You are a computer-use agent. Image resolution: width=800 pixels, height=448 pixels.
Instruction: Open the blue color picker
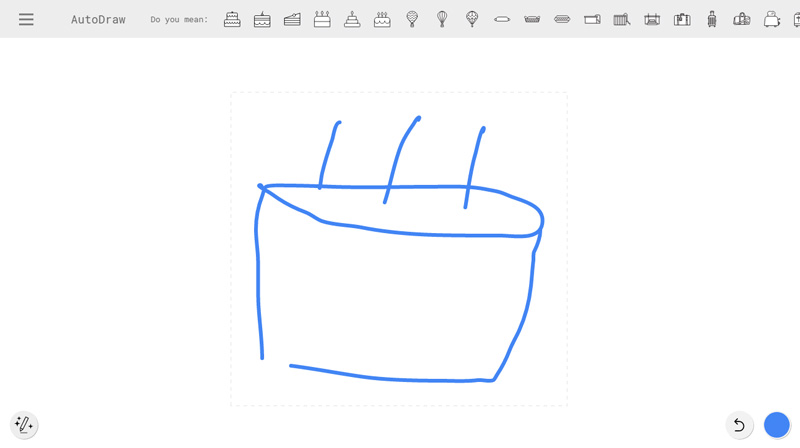click(x=777, y=425)
